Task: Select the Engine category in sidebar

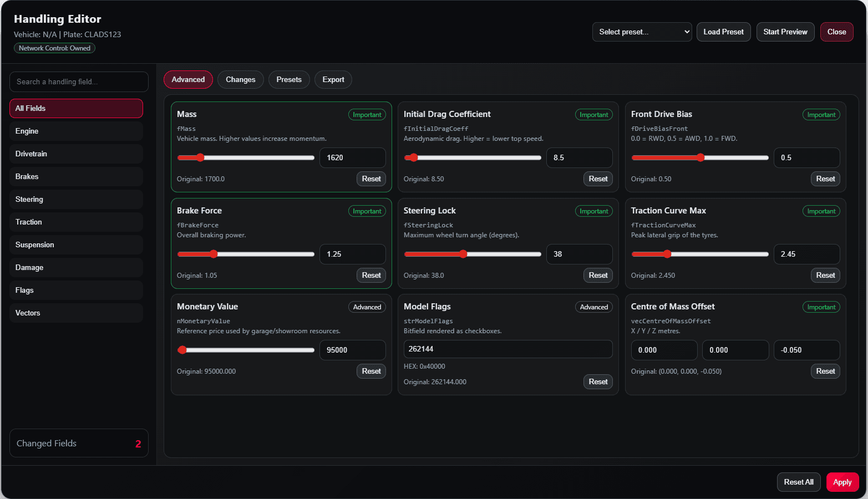Action: pyautogui.click(x=76, y=131)
